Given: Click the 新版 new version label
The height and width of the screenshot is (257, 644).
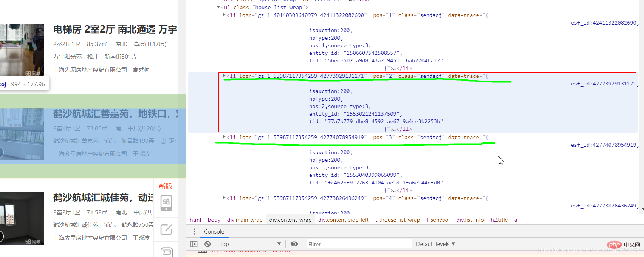Looking at the screenshot, I should [166, 186].
